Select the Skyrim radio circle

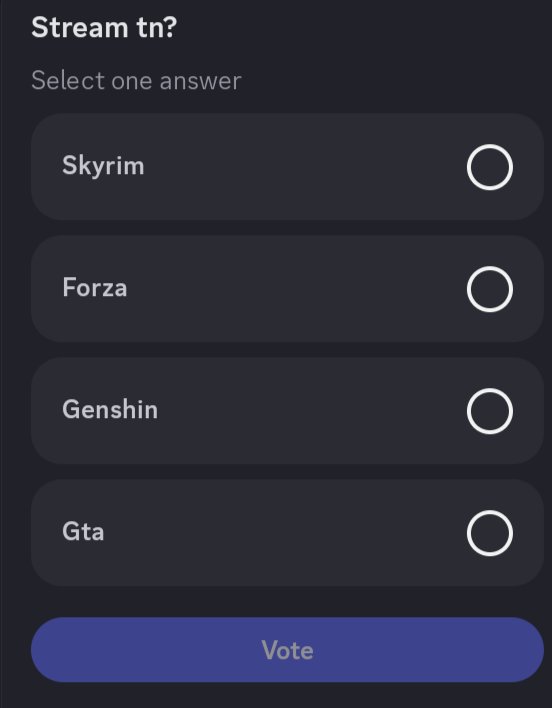click(x=490, y=167)
